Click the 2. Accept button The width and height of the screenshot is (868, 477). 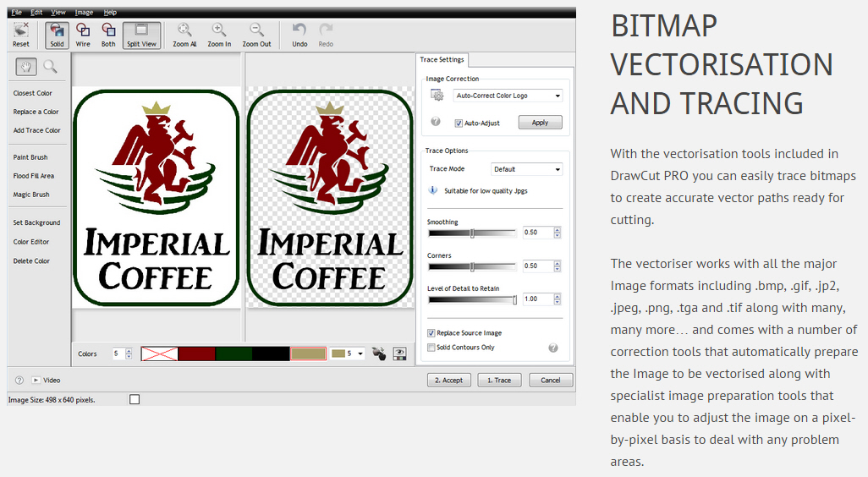[449, 380]
